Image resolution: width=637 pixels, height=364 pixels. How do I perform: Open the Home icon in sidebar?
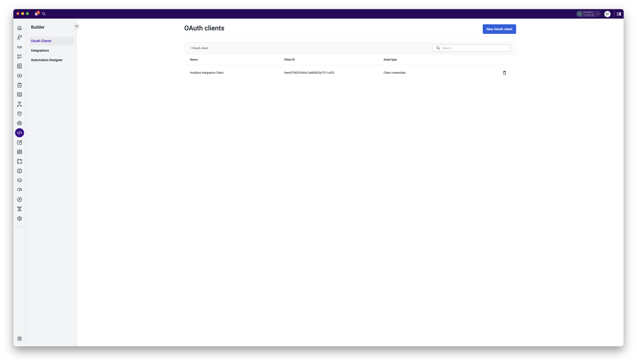20,28
